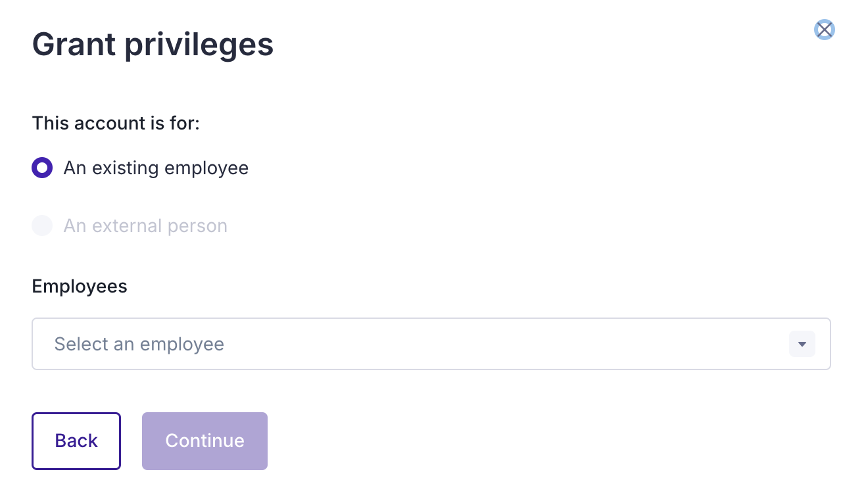Expand the employee dropdown arrow
Image resolution: width=868 pixels, height=497 pixels.
click(802, 344)
